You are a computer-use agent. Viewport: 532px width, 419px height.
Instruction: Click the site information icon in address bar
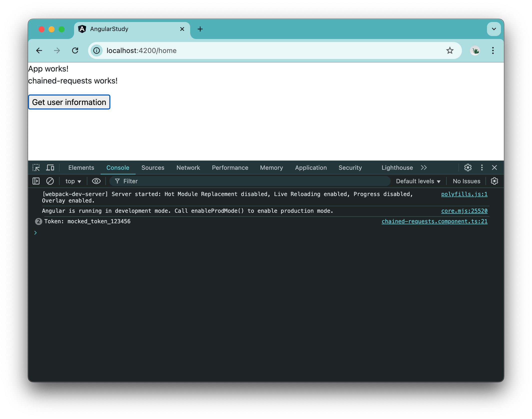tap(96, 50)
